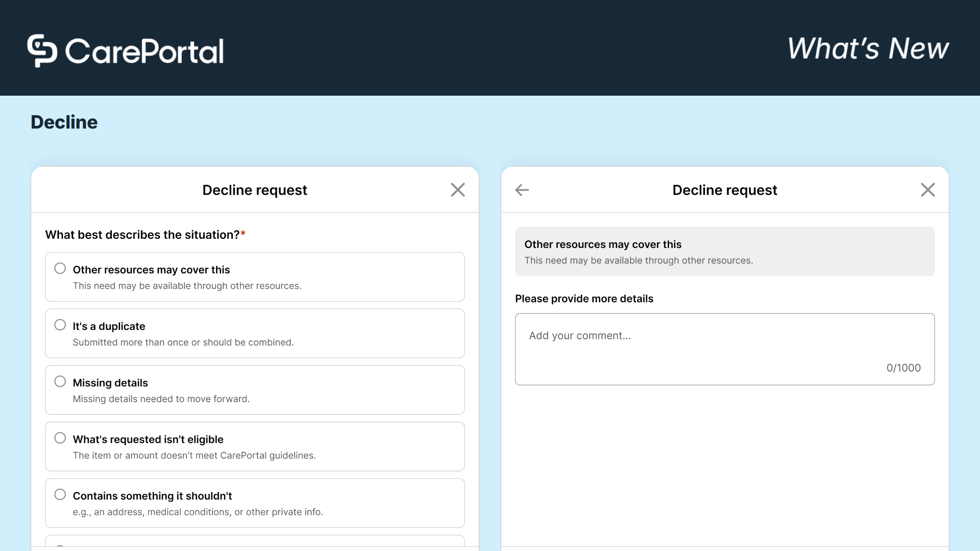980x551 pixels.
Task: Click 'e.g., an address, medical conditions' description text
Action: pyautogui.click(x=198, y=512)
